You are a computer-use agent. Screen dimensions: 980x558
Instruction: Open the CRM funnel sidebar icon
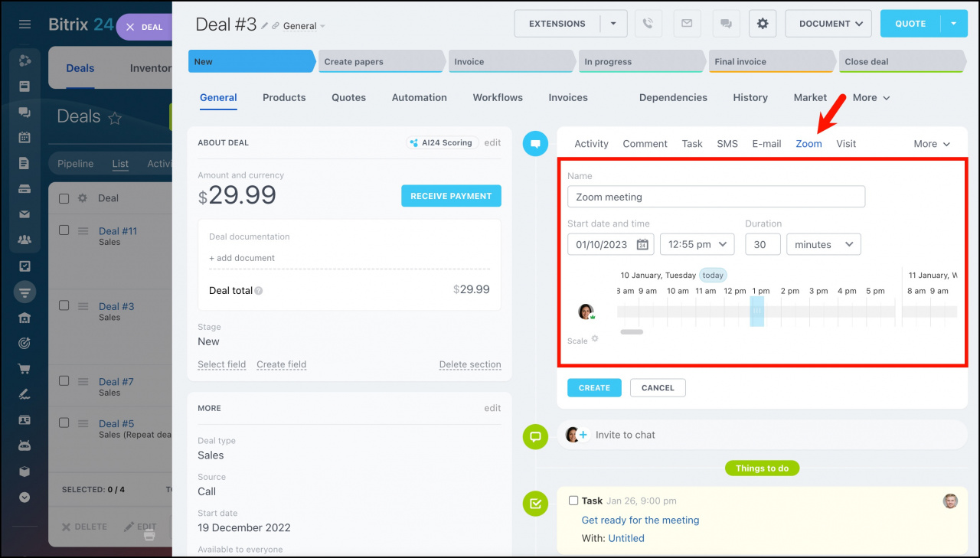24,292
